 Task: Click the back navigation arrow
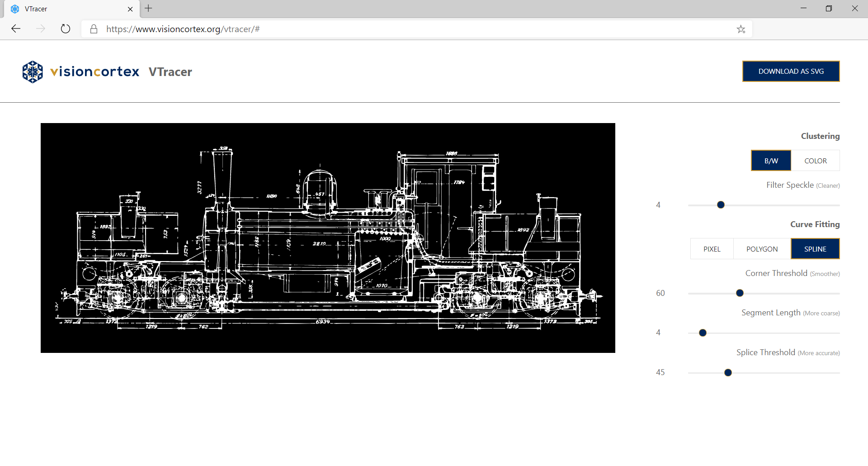[16, 29]
